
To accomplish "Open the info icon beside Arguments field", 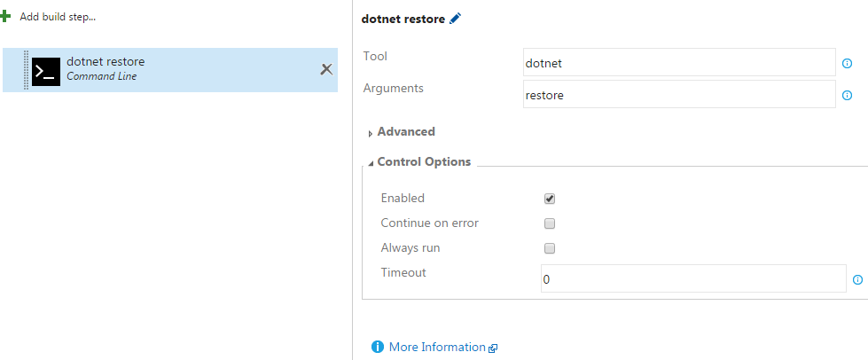I will [847, 96].
